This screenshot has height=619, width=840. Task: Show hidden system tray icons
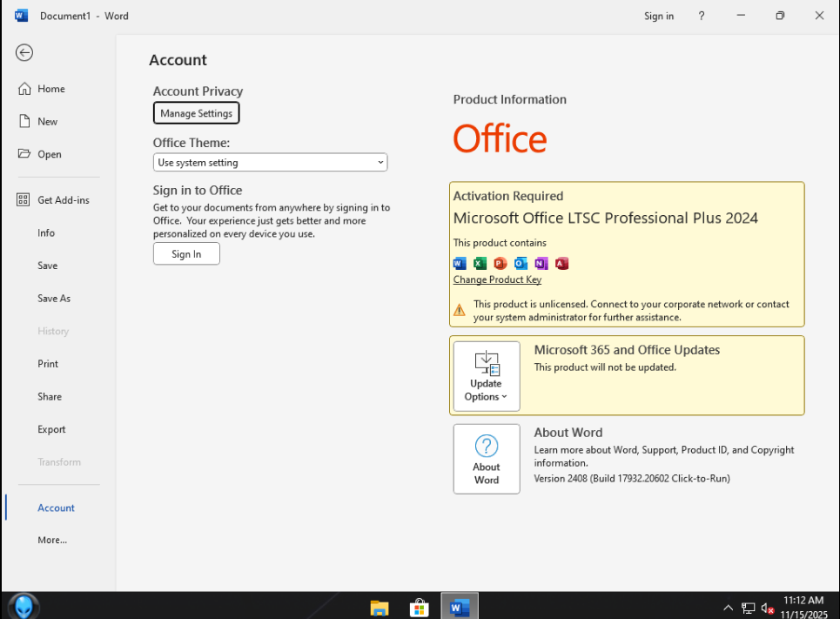click(728, 608)
